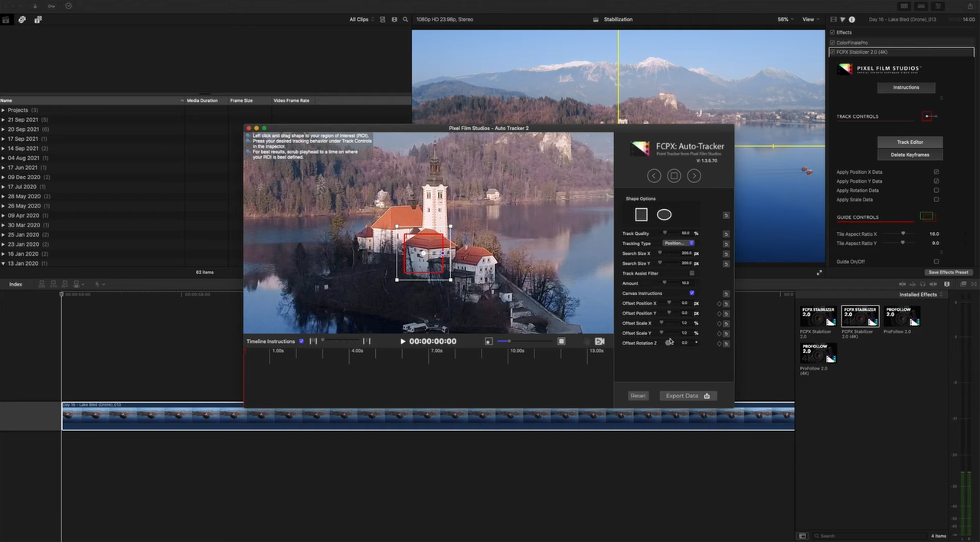This screenshot has width=980, height=542.
Task: Enable the Track Assist Filter checkbox
Action: pos(692,273)
